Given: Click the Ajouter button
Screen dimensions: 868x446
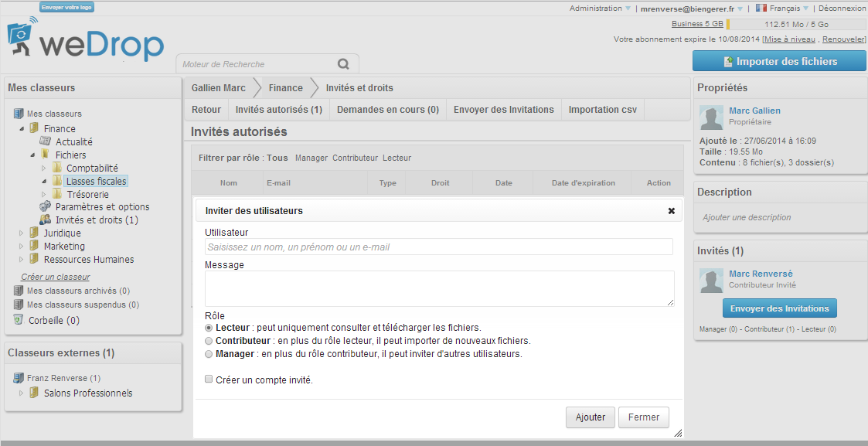Looking at the screenshot, I should pyautogui.click(x=590, y=417).
